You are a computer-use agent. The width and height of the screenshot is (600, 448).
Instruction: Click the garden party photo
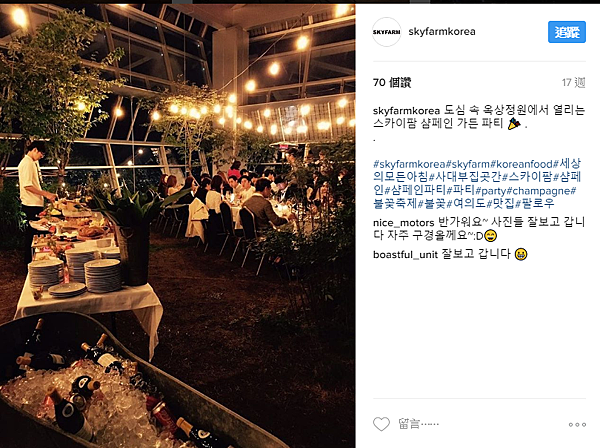pos(178,226)
